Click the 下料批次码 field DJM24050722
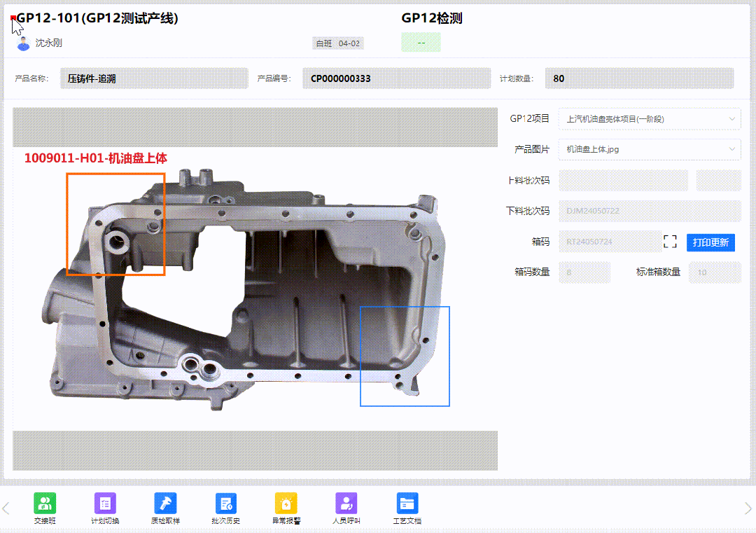 (649, 211)
